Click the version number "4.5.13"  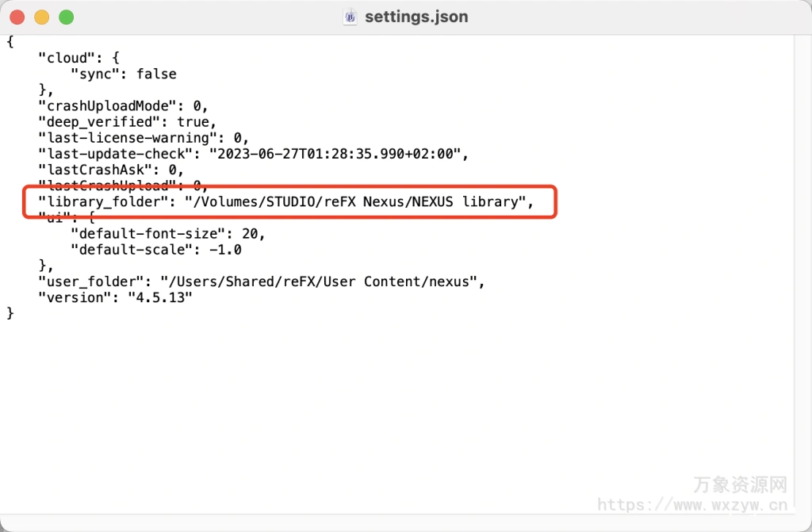[159, 297]
